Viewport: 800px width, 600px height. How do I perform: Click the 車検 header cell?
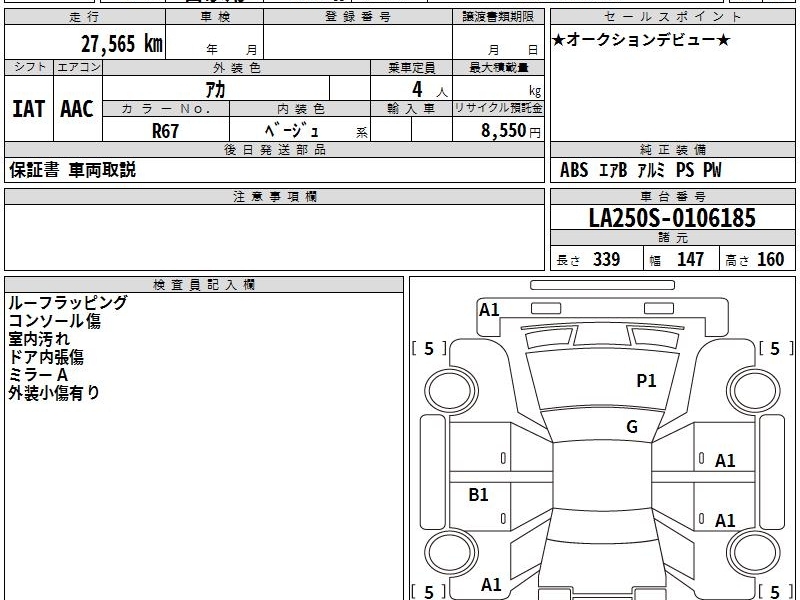pyautogui.click(x=215, y=17)
